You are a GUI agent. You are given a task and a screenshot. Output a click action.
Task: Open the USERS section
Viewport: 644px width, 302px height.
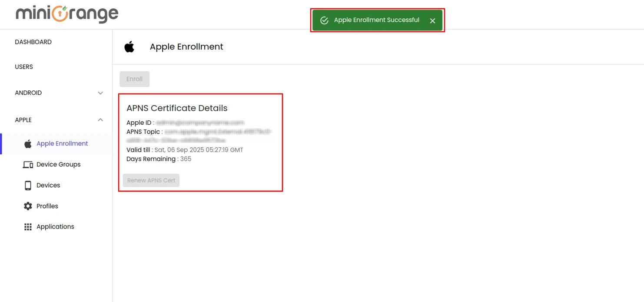23,66
